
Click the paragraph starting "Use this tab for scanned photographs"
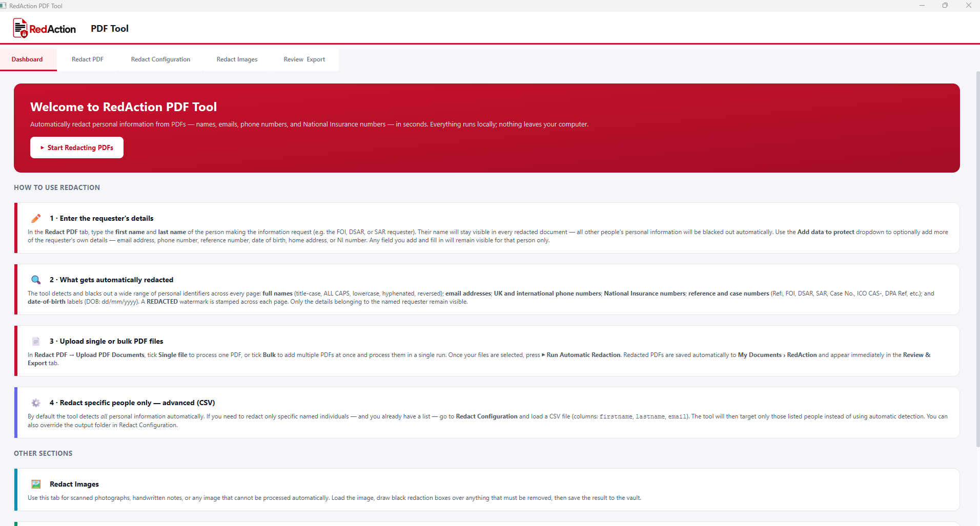334,498
